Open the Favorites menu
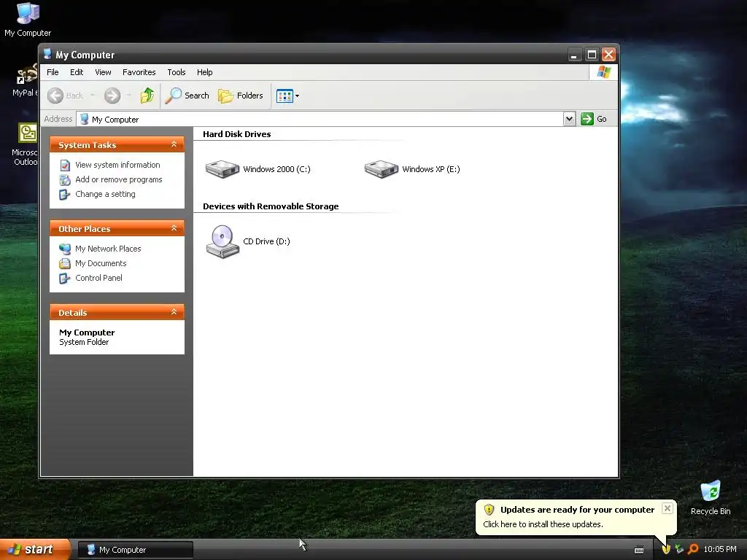 [139, 72]
